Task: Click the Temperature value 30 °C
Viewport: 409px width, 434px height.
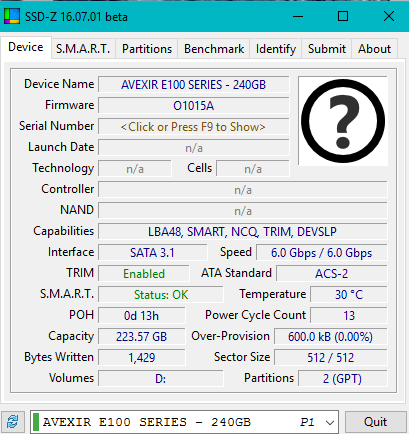Action: (x=349, y=295)
